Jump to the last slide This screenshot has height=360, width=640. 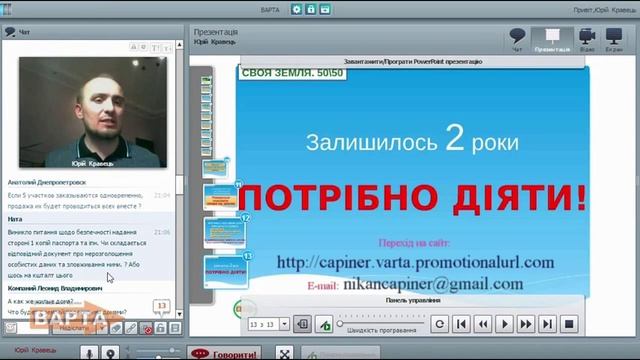[x=547, y=324]
